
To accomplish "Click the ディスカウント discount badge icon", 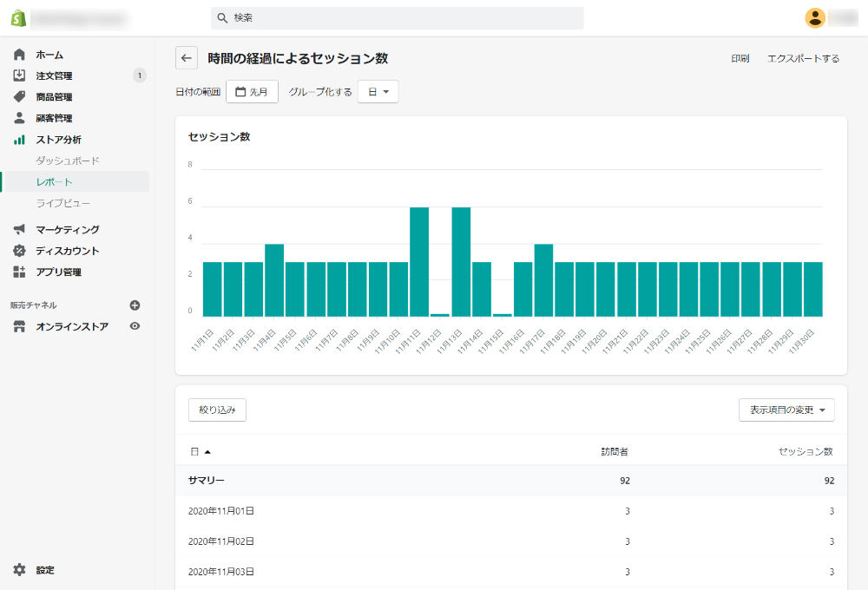I will coord(19,251).
